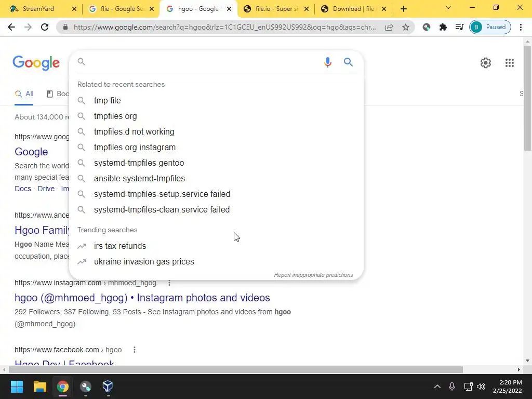
Task: Click the address bar URL
Action: [x=224, y=27]
